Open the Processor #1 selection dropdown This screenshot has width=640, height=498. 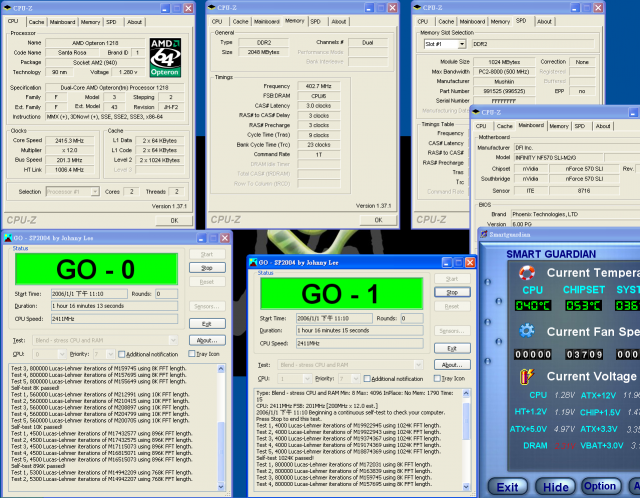point(95,191)
